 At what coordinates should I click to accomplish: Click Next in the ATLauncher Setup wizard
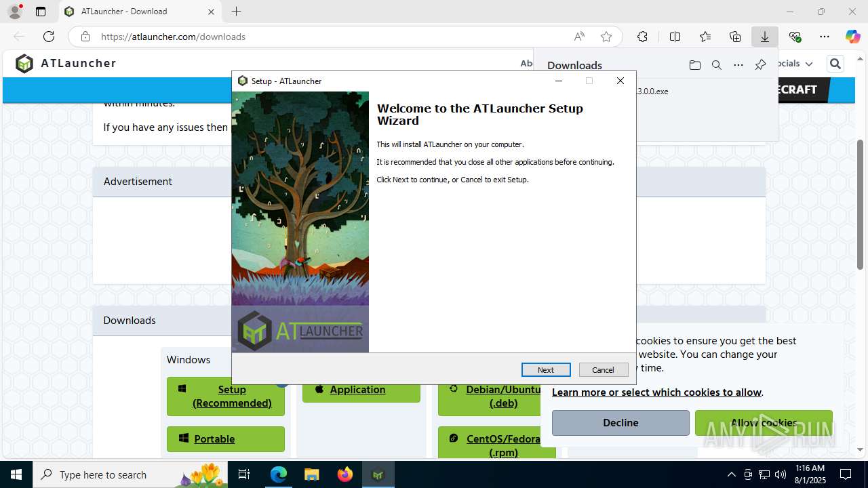click(546, 369)
